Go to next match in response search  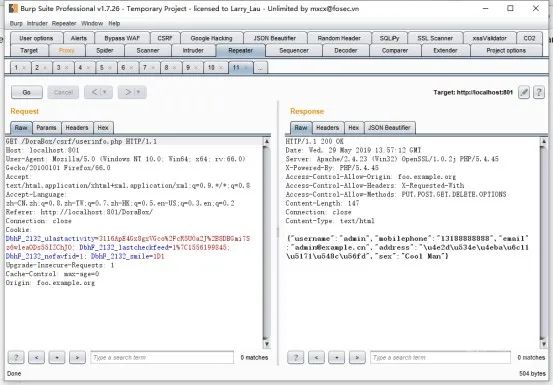pyautogui.click(x=357, y=357)
